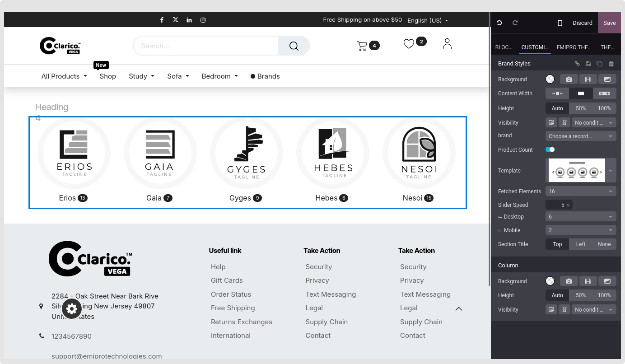Open the Facebook social icon in top bar
The image size is (625, 364).
tap(162, 20)
